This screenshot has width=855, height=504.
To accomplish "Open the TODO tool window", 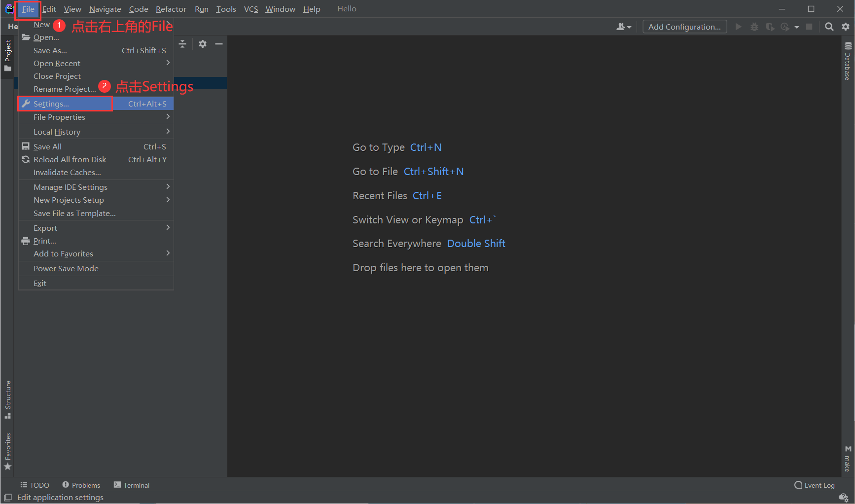I will click(35, 485).
